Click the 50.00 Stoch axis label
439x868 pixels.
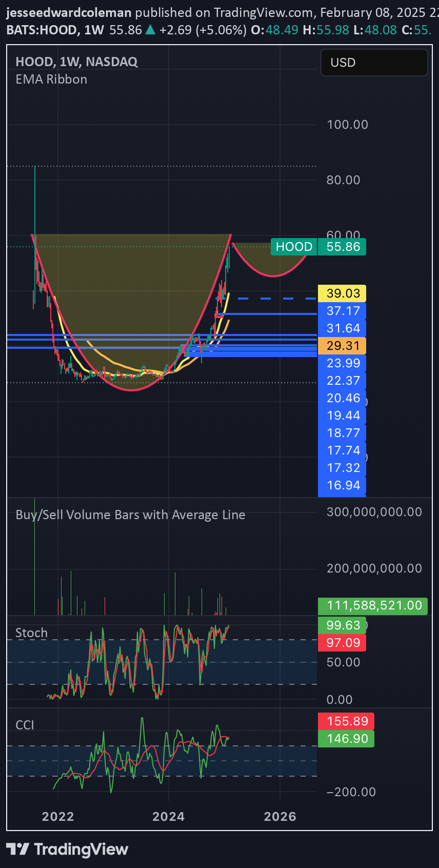tap(344, 662)
